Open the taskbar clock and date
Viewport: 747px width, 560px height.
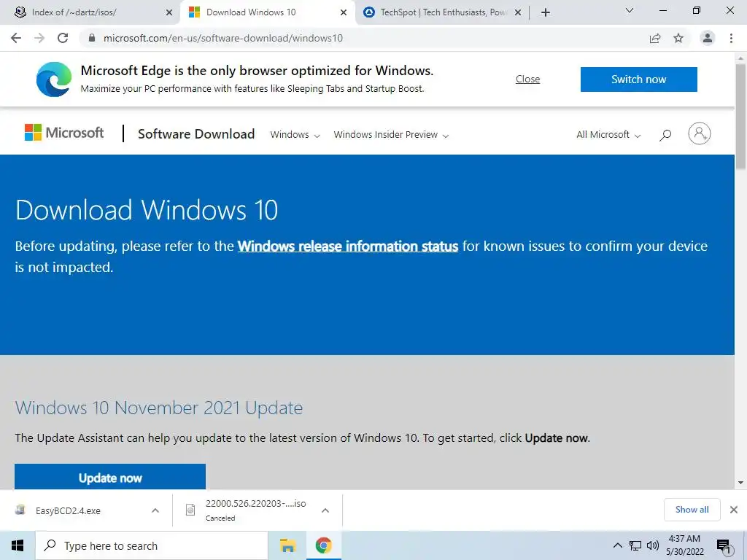(x=684, y=545)
